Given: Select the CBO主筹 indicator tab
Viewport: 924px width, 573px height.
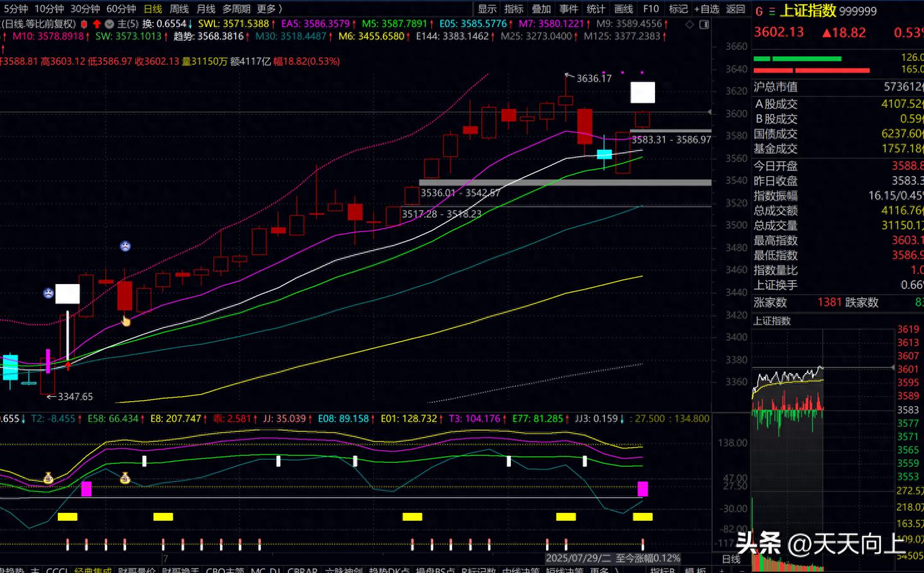Looking at the screenshot, I should (225, 569).
